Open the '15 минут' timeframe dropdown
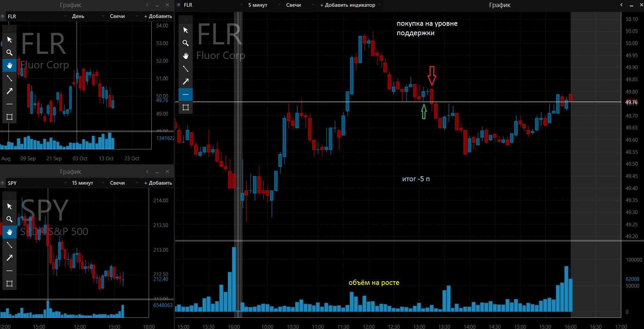 [x=88, y=183]
